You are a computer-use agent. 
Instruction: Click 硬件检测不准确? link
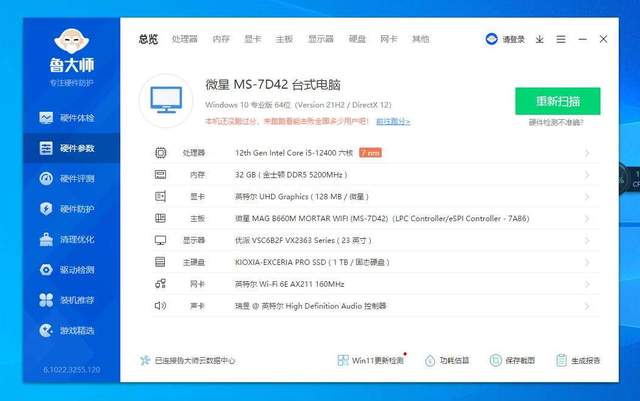[x=556, y=122]
